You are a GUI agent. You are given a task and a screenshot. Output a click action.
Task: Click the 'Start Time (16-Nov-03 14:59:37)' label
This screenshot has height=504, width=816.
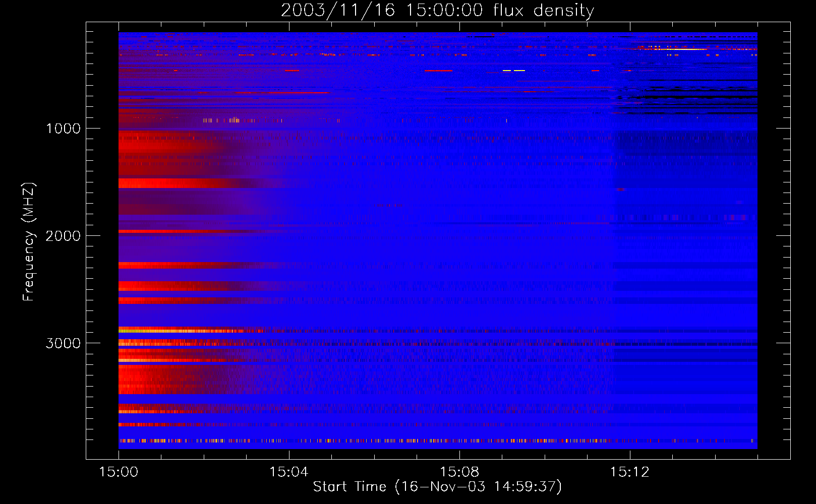(437, 487)
